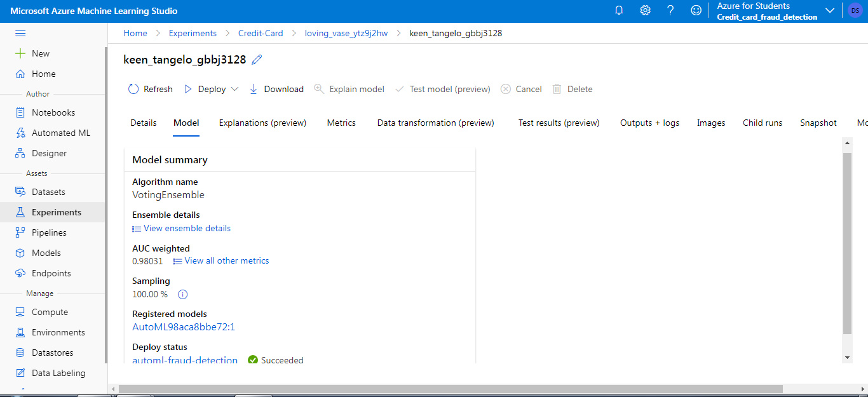The height and width of the screenshot is (397, 868).
Task: Open the Pipelines section
Action: tap(48, 232)
